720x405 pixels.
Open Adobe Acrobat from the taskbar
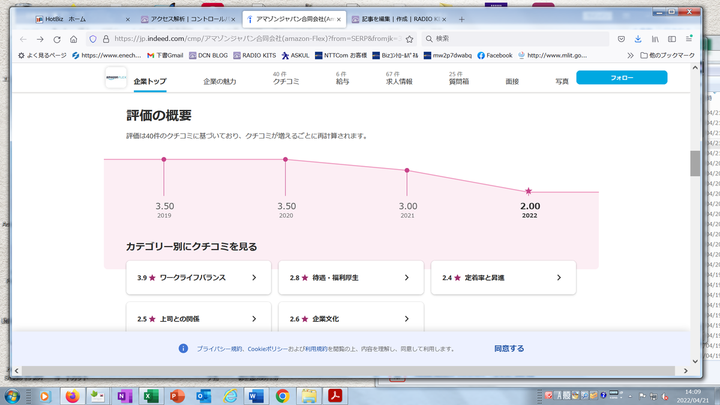point(337,396)
